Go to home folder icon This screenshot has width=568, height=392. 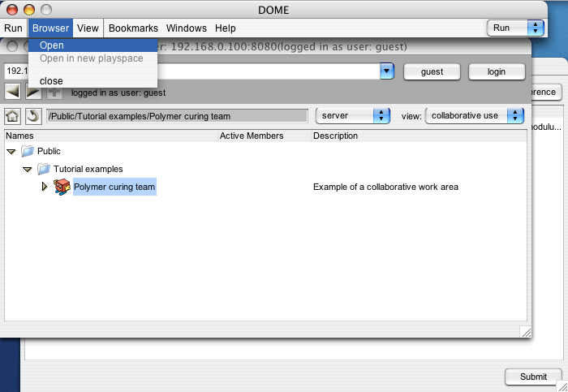coord(13,116)
